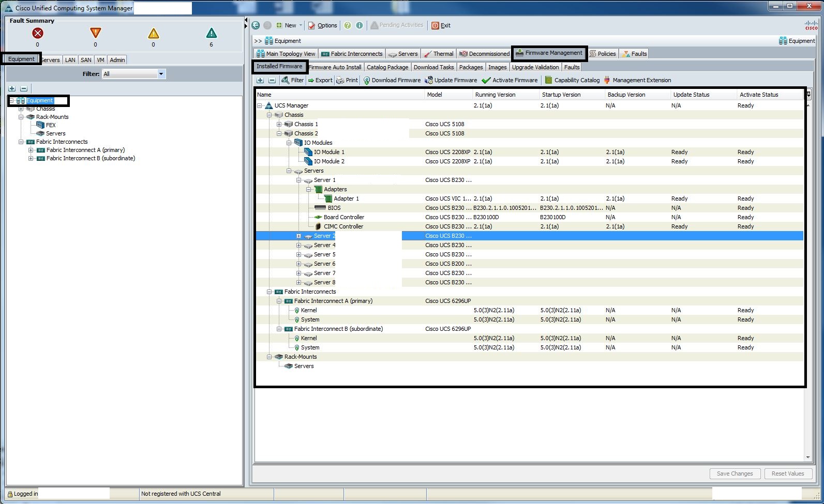
Task: Click the critical fault red X icon
Action: [37, 34]
